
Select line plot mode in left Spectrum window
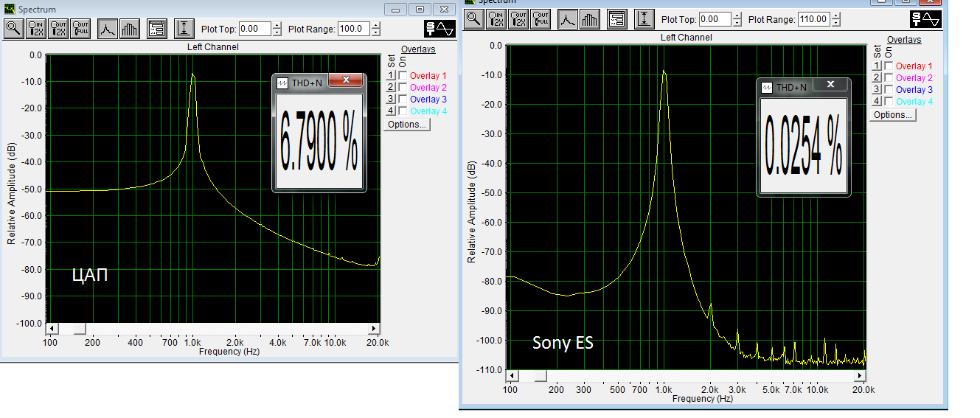pos(108,29)
